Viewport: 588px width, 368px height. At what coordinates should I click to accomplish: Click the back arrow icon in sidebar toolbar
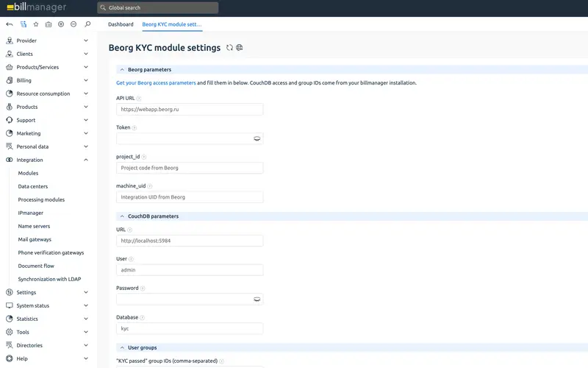[10, 24]
